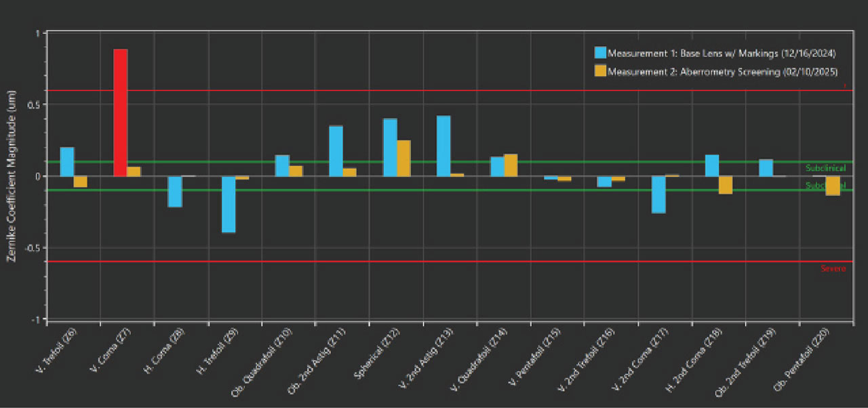Click the upper green Subclinical threshold label
The image size is (868, 408).
(x=825, y=167)
